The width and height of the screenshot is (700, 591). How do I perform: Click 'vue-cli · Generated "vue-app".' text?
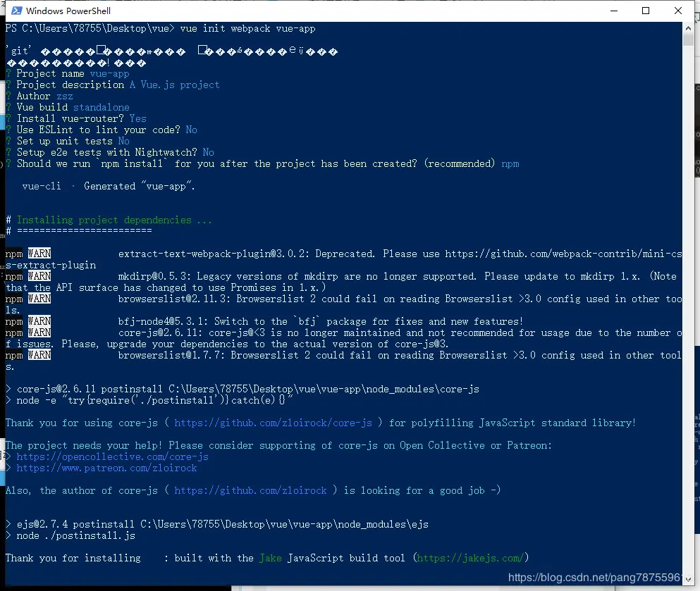(109, 187)
